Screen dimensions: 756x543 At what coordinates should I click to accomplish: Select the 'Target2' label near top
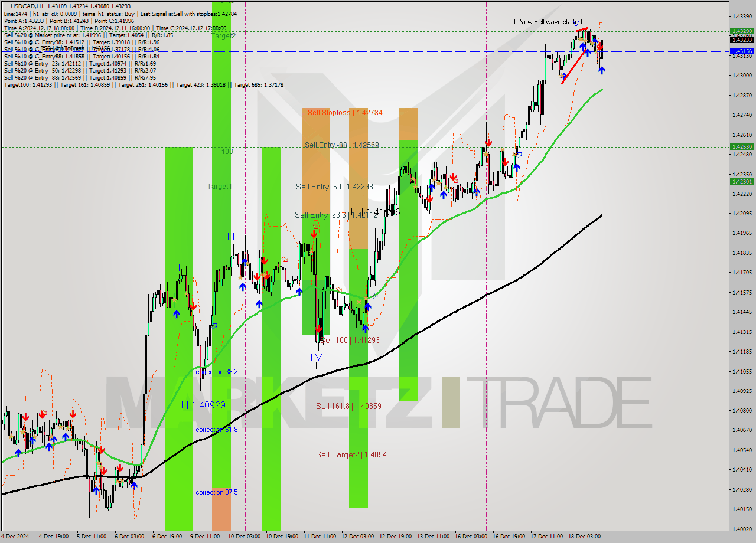click(223, 35)
